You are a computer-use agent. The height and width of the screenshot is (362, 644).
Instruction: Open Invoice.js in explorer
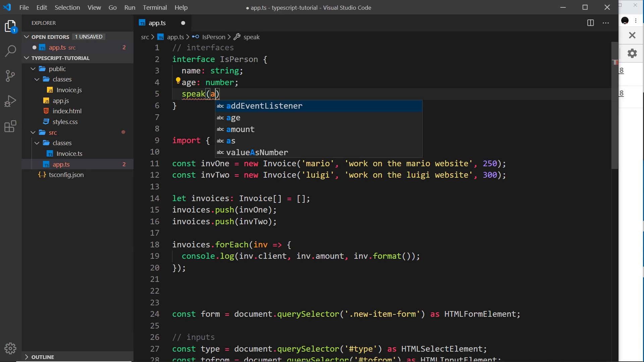pos(78,90)
